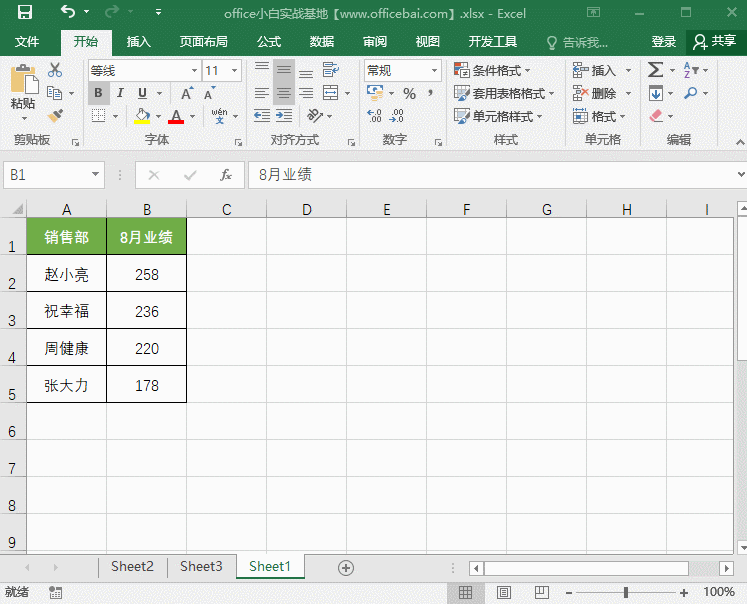
Task: Toggle Underline formatting
Action: (142, 93)
